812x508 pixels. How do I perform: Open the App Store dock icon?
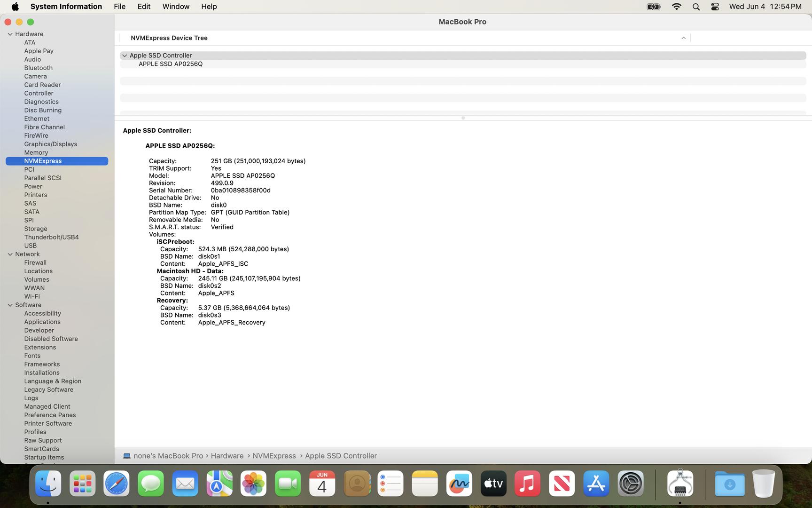[596, 484]
